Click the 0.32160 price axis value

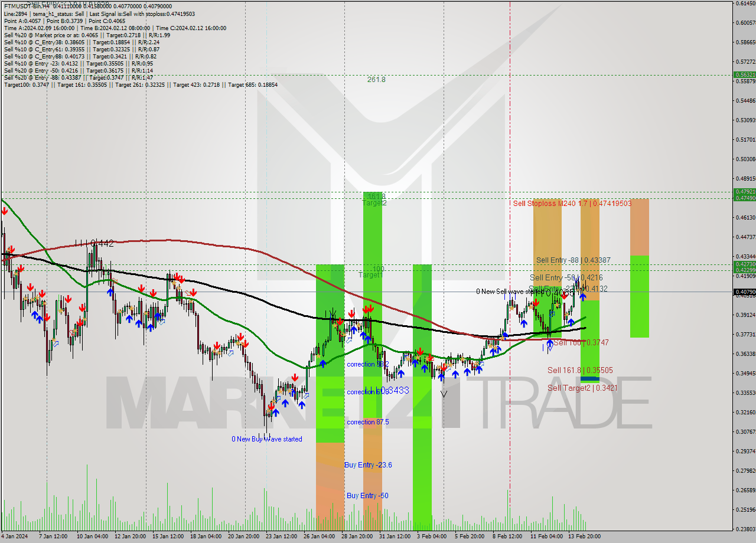[x=745, y=412]
